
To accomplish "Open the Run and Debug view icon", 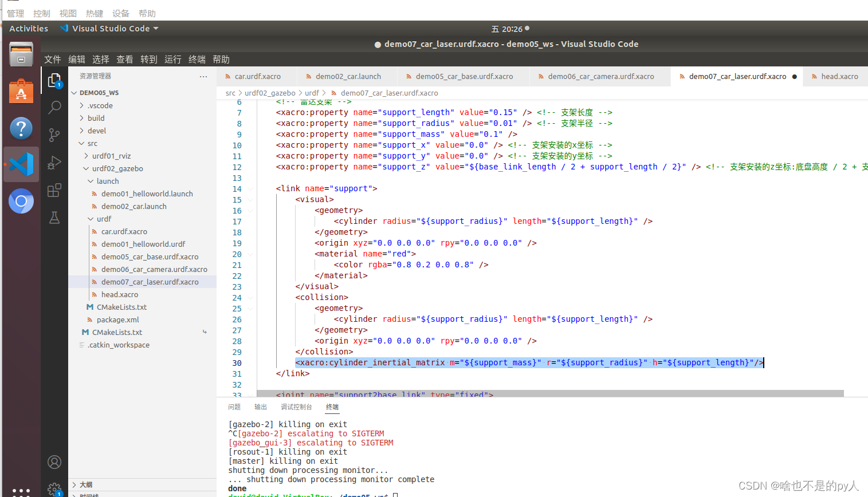I will 54,163.
